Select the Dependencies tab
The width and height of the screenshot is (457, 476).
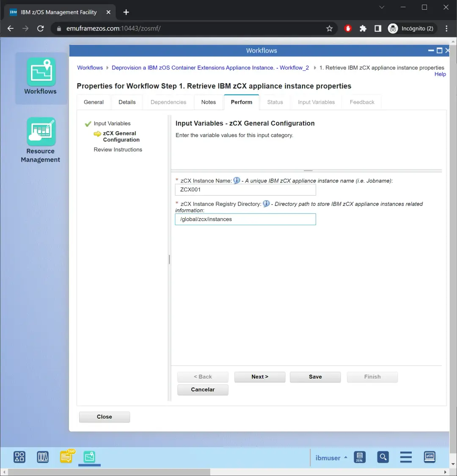point(168,102)
